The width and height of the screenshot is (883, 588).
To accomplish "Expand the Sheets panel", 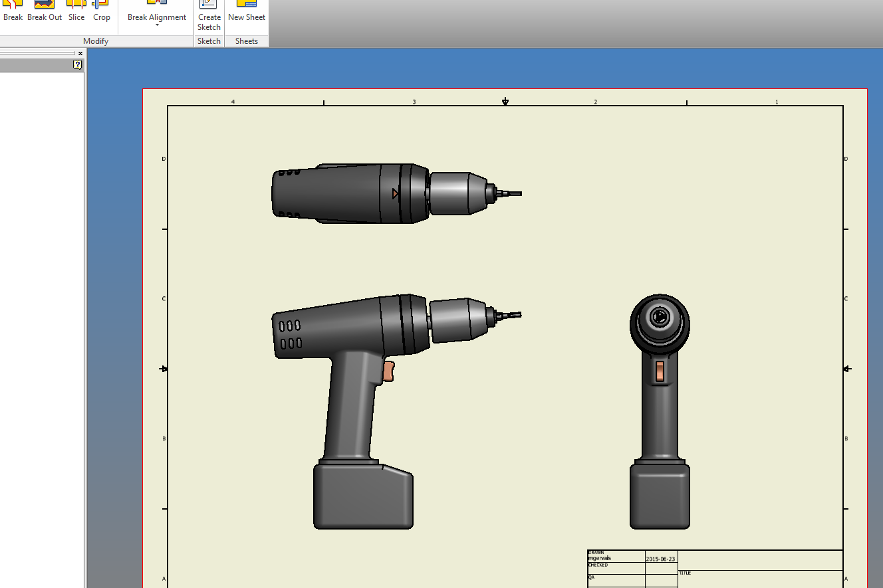I will (x=246, y=41).
